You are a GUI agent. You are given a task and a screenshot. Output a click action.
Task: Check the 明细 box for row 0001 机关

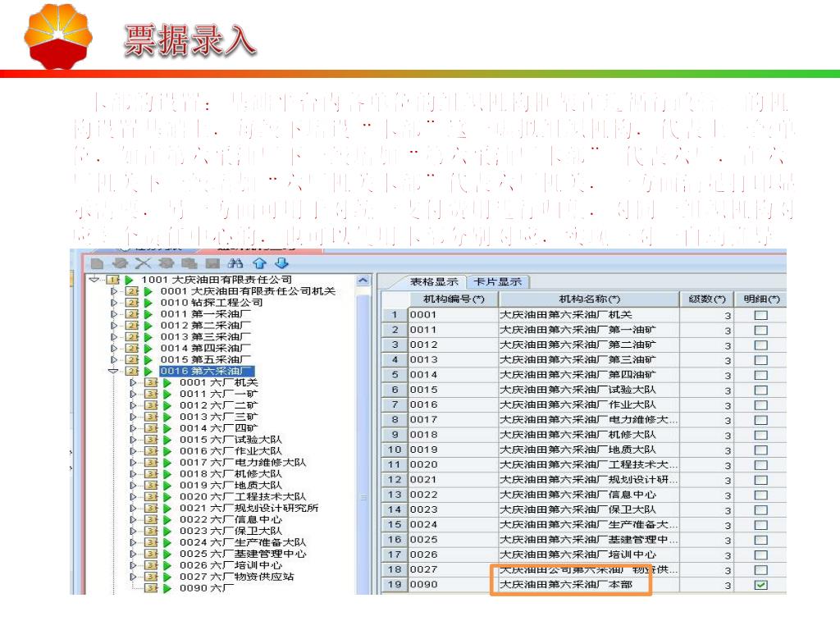point(760,315)
